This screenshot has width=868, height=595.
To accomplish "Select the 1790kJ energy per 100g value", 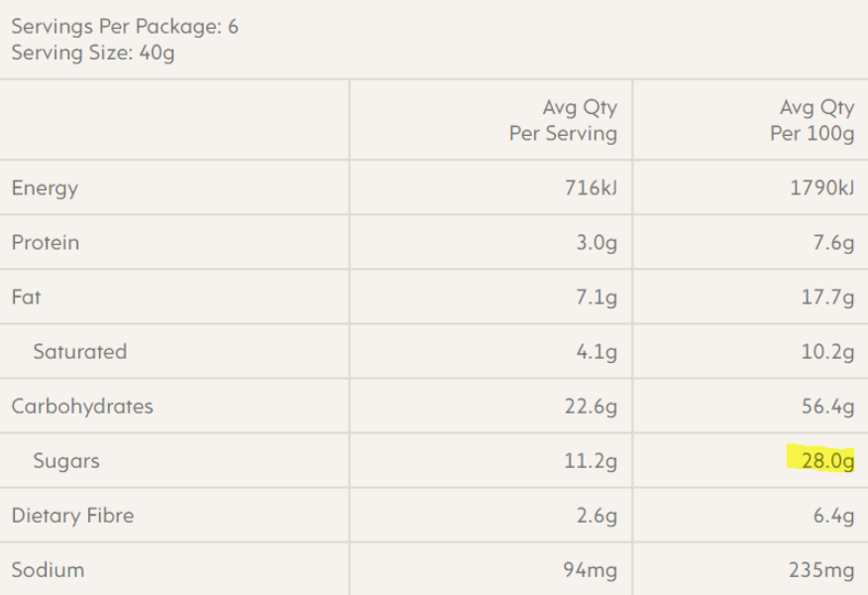I will [x=822, y=187].
